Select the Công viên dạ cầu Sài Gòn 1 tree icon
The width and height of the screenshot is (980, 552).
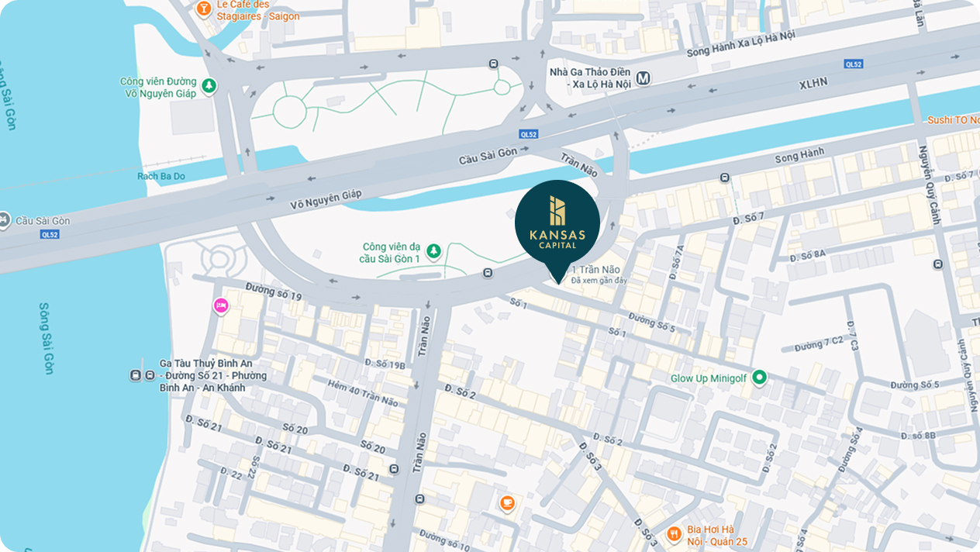pos(433,251)
